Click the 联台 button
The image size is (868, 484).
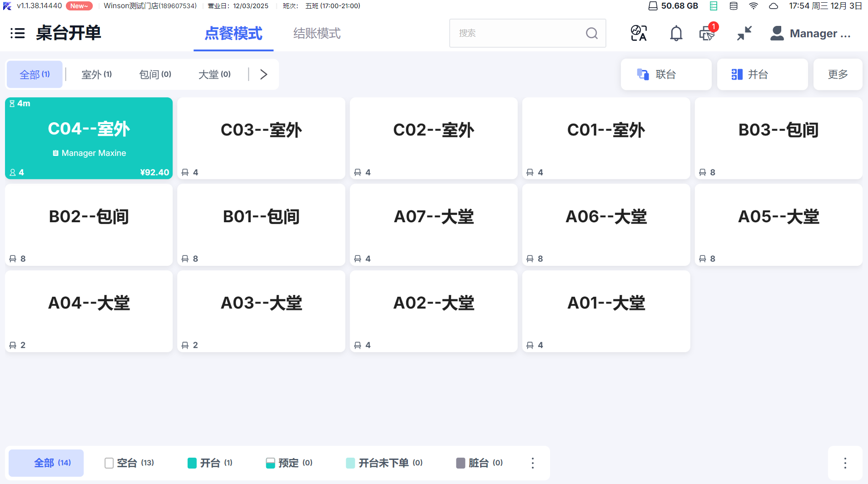pos(666,74)
